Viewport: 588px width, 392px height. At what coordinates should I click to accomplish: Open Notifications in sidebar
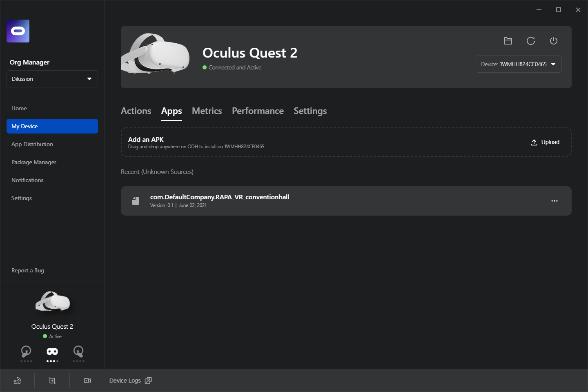(x=52, y=180)
